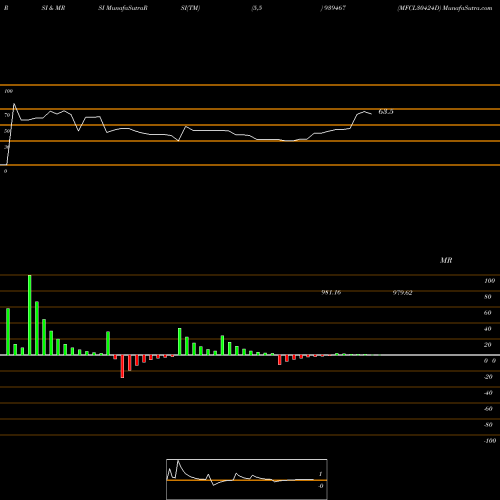
Task: Click the MunafaSutra.com text in the header
Action: (467, 8)
